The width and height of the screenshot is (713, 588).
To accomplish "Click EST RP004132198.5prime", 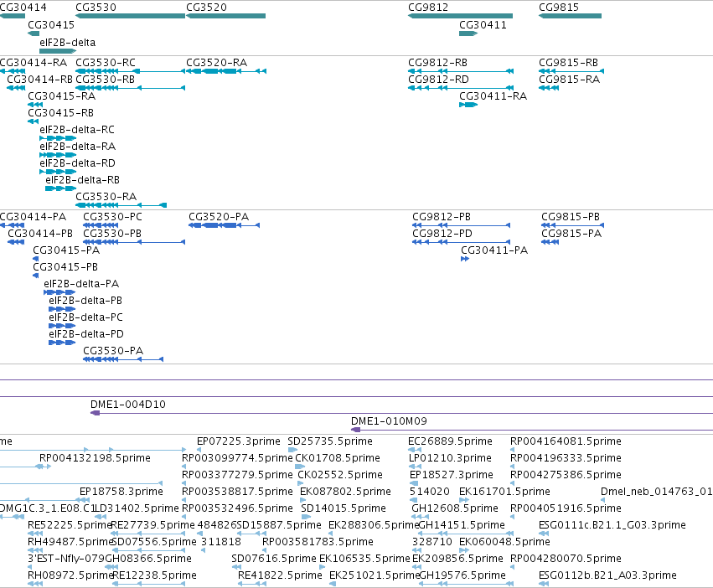I will coord(95,458).
